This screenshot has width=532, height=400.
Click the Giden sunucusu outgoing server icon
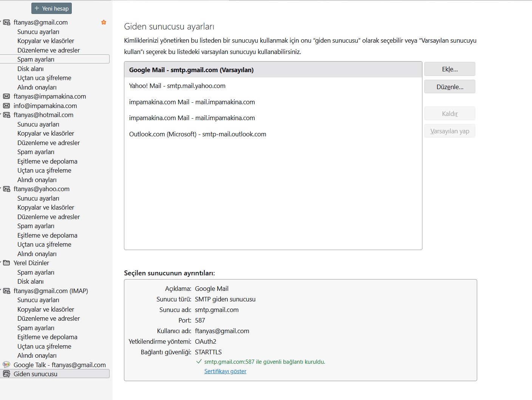click(x=6, y=374)
